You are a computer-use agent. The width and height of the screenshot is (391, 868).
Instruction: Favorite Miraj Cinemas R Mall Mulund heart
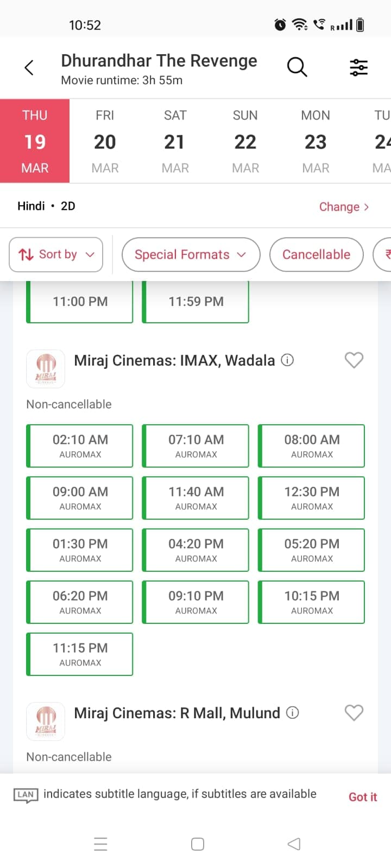(354, 712)
